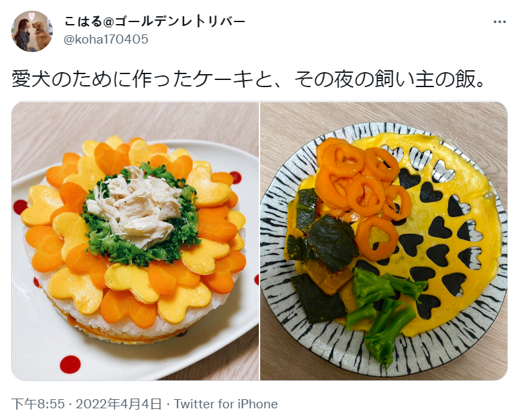Open the left photo of the dog cake

135,241
